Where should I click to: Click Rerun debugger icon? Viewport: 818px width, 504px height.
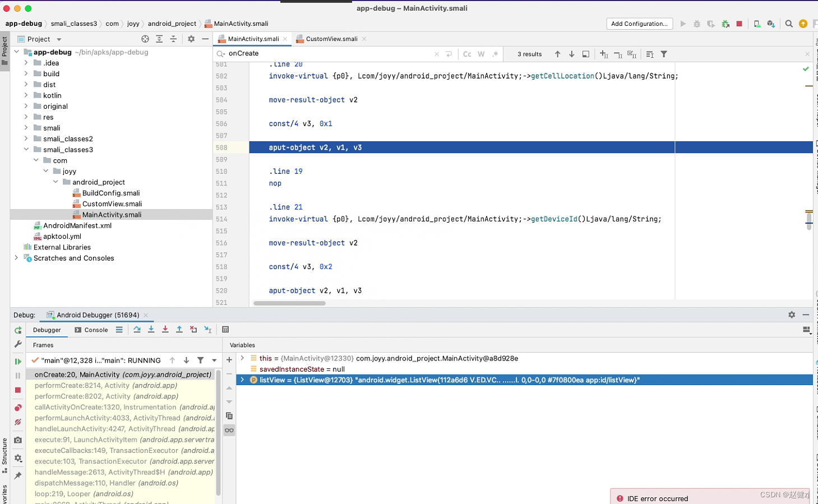(x=18, y=330)
